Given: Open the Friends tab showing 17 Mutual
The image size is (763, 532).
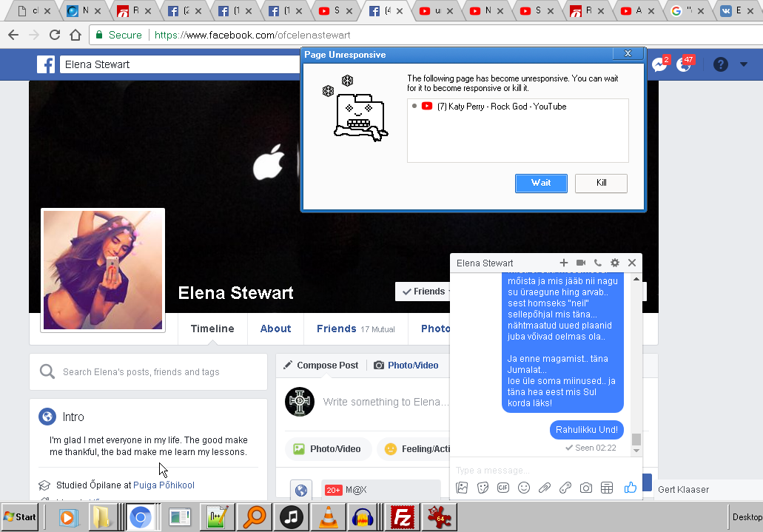Looking at the screenshot, I should pyautogui.click(x=356, y=329).
